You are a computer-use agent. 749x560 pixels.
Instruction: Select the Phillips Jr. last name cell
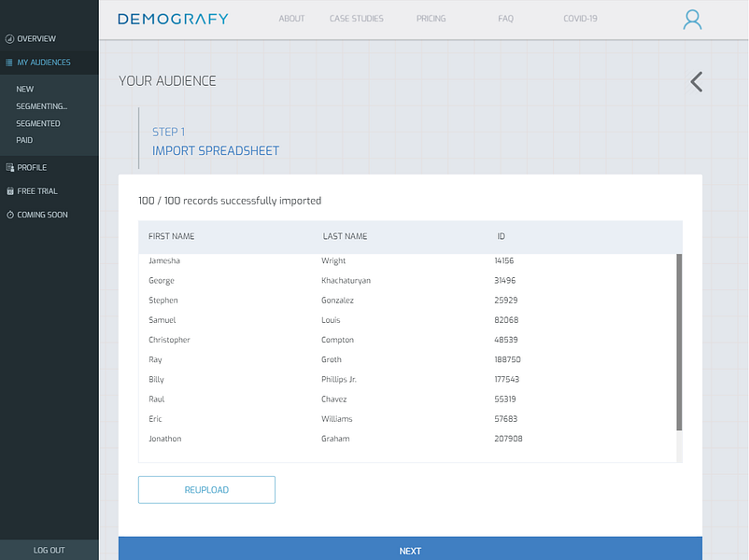[x=339, y=380]
